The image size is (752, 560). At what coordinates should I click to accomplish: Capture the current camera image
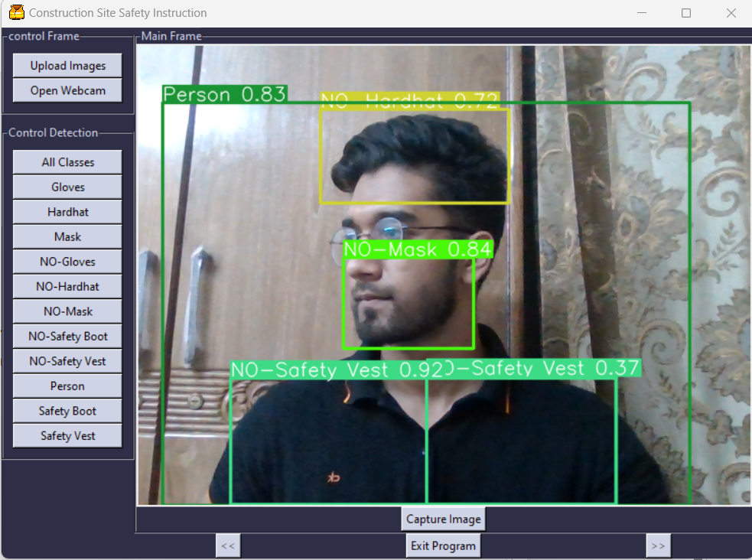[443, 519]
